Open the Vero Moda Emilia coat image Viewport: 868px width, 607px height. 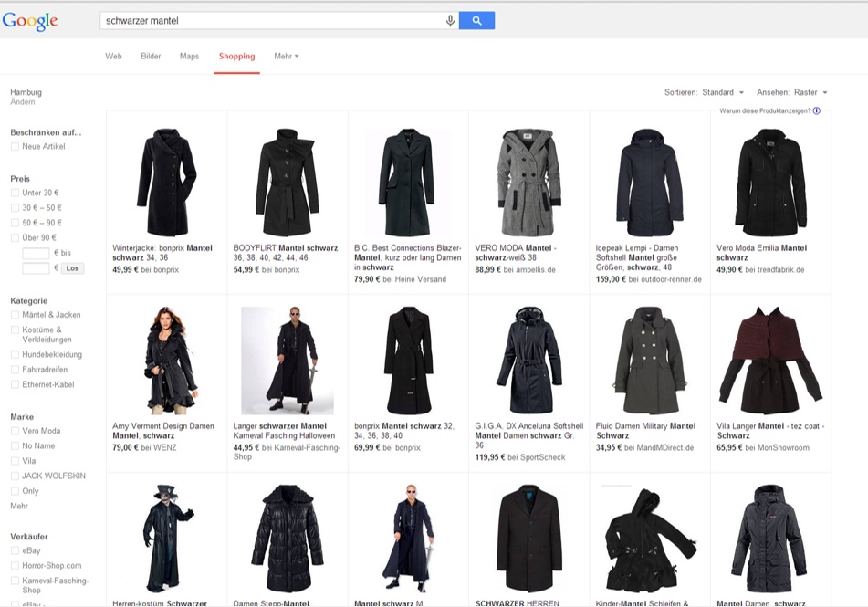770,183
